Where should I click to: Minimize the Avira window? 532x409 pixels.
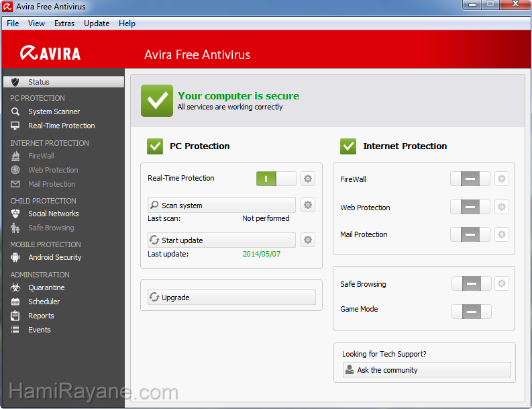(472, 5)
